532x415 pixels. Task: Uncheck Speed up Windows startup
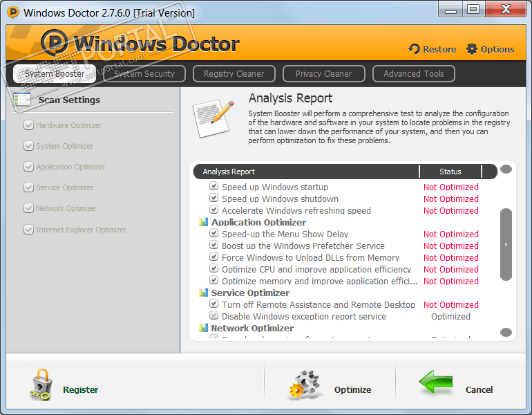[213, 186]
